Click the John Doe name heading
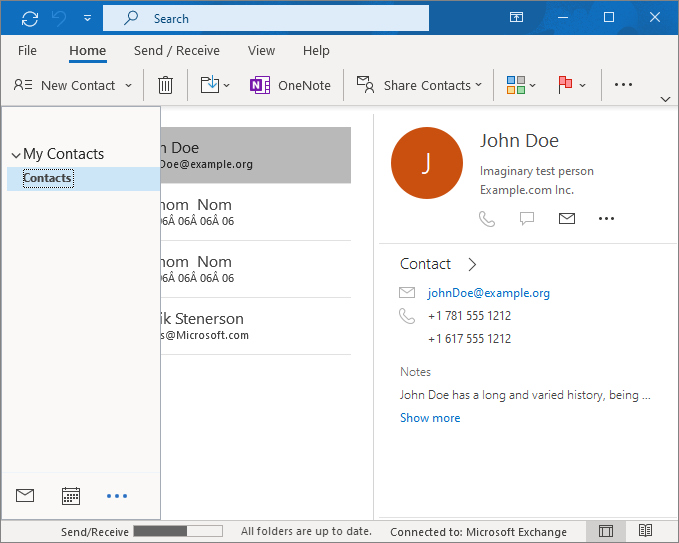This screenshot has width=679, height=543. click(519, 141)
